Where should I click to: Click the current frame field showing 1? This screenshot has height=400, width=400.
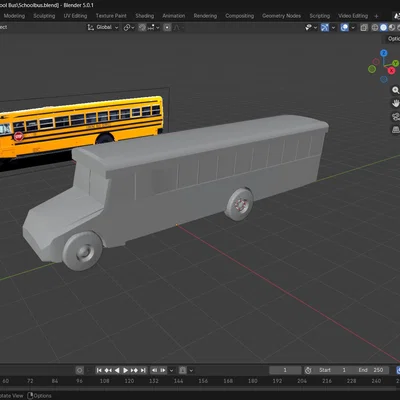(285, 370)
